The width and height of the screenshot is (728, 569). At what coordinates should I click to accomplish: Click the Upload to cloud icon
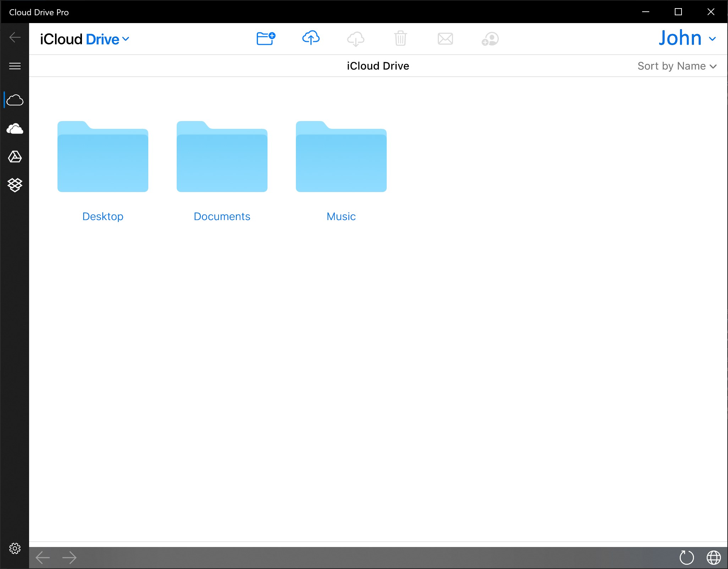(311, 38)
